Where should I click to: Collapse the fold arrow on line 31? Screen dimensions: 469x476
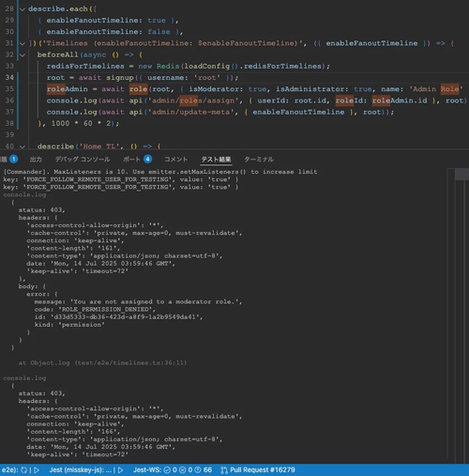23,43
